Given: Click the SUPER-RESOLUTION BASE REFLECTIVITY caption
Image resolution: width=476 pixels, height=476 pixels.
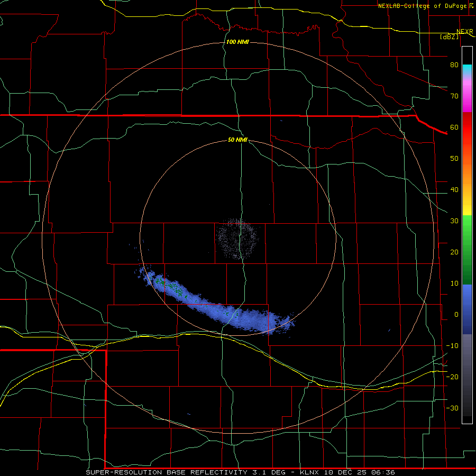Looking at the screenshot, I should (167, 472).
